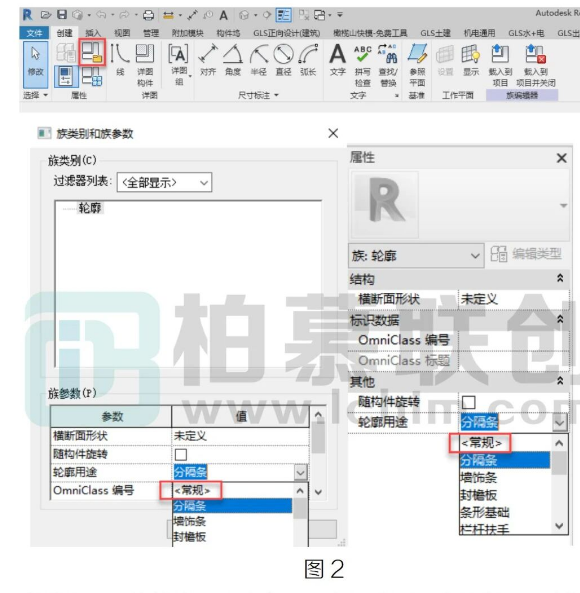Close the 属性 Properties panel

[x=562, y=158]
